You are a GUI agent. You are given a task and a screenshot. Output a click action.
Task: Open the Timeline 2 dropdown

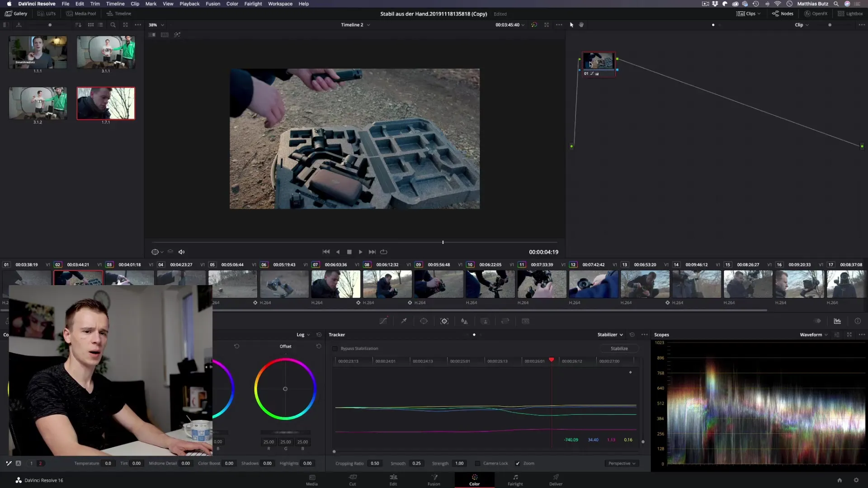tap(355, 25)
